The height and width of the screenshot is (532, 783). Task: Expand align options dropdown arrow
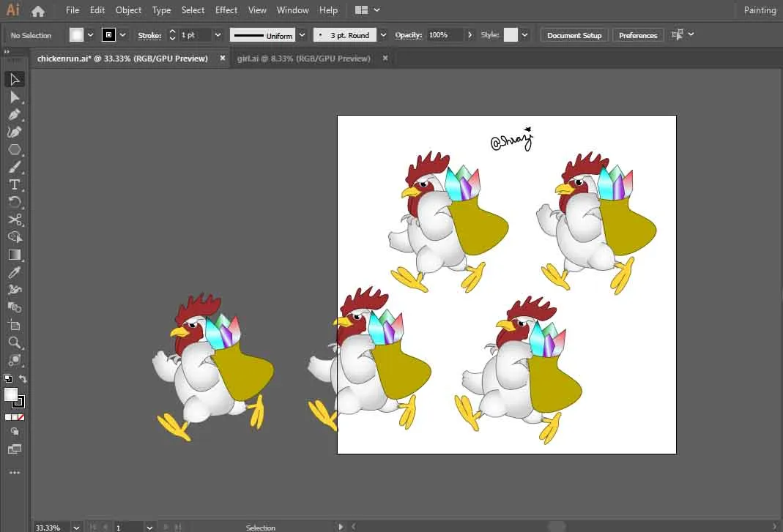691,34
